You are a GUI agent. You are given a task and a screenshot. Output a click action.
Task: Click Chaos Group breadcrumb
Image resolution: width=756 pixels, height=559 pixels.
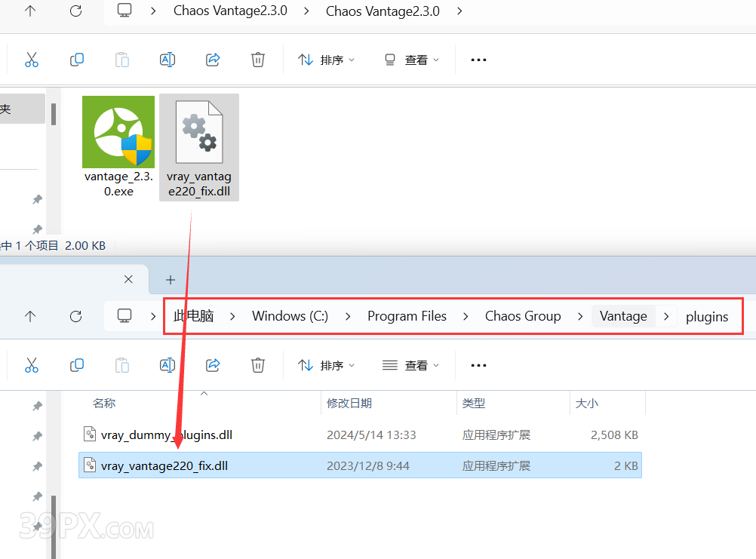click(523, 316)
